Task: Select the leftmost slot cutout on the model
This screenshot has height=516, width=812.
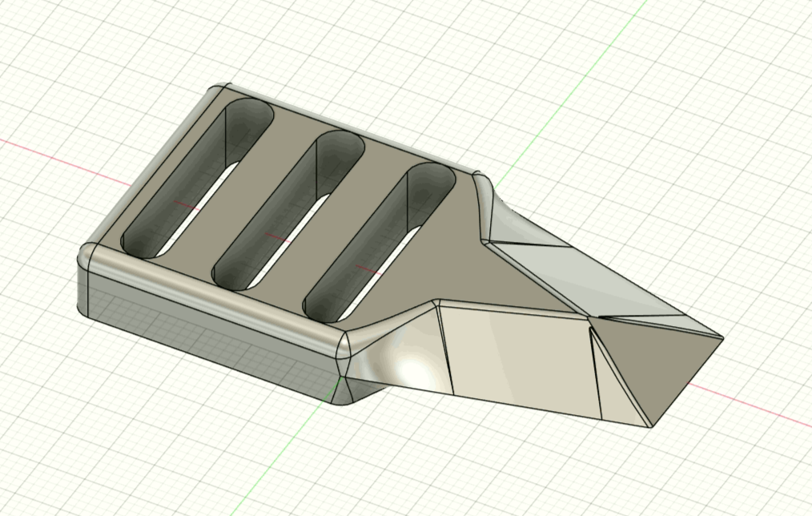Action: 197,178
